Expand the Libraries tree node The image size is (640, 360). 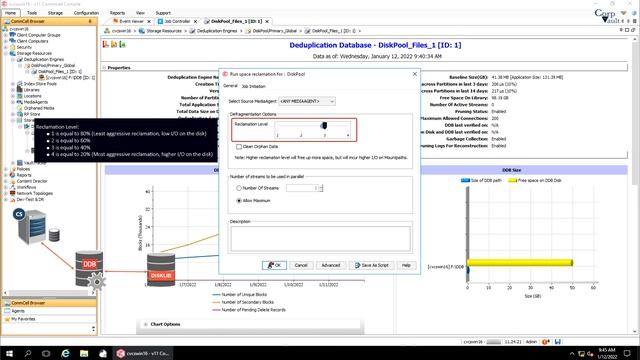[x=13, y=90]
